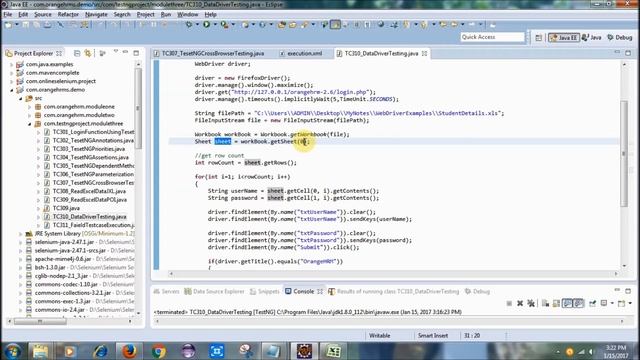
Task: Open the Project menu
Action: pyautogui.click(x=146, y=14)
